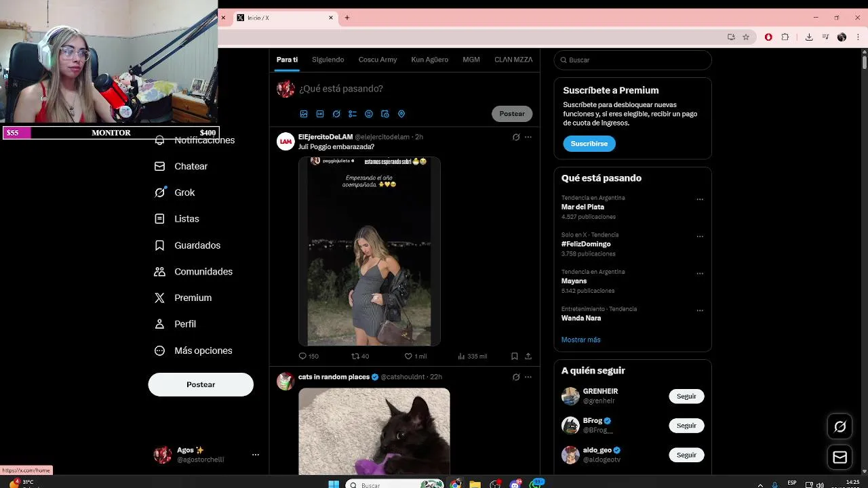Ask Grok about the cats in random places post

click(516, 377)
